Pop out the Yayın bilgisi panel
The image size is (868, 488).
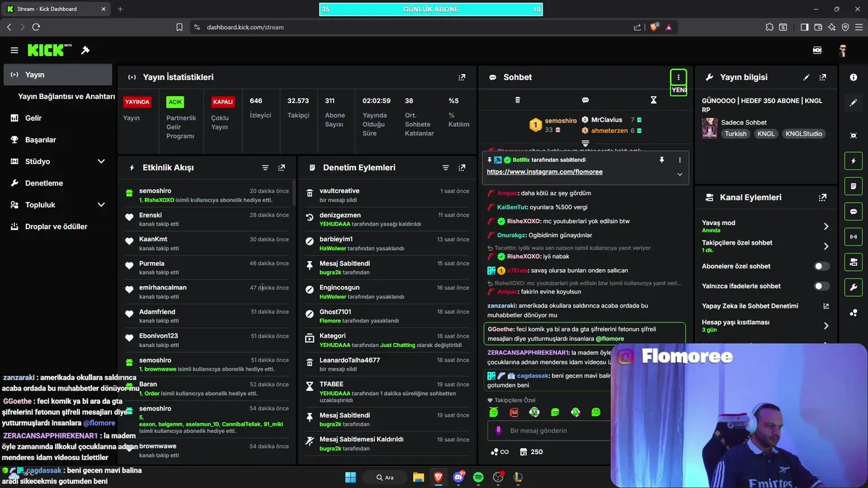click(x=823, y=77)
